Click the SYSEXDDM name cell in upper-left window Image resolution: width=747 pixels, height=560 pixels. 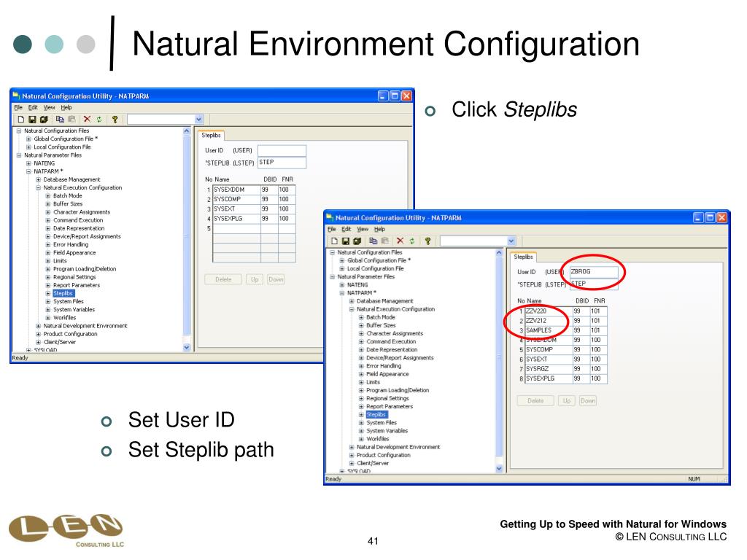click(x=236, y=190)
